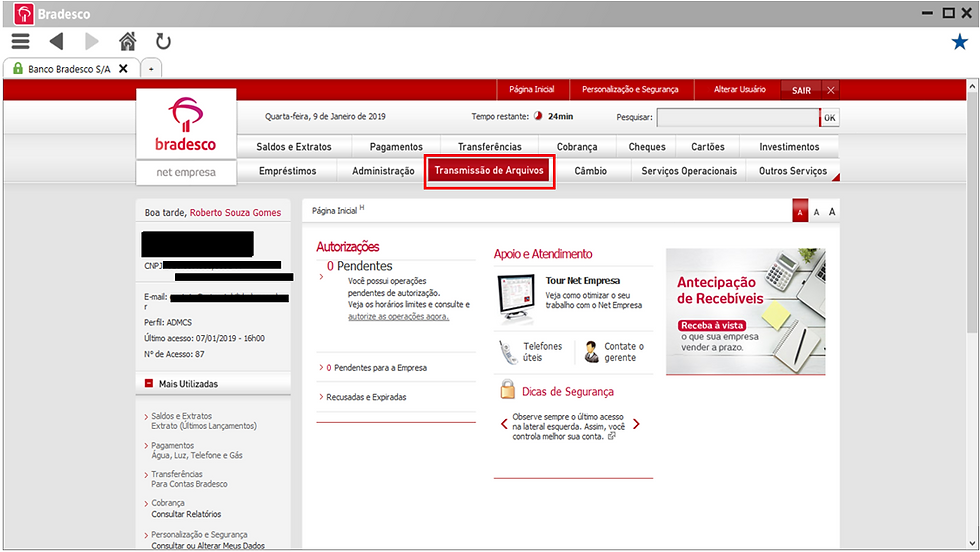Click the user name Roberto Souza Gomes
The width and height of the screenshot is (980, 552).
click(x=235, y=213)
